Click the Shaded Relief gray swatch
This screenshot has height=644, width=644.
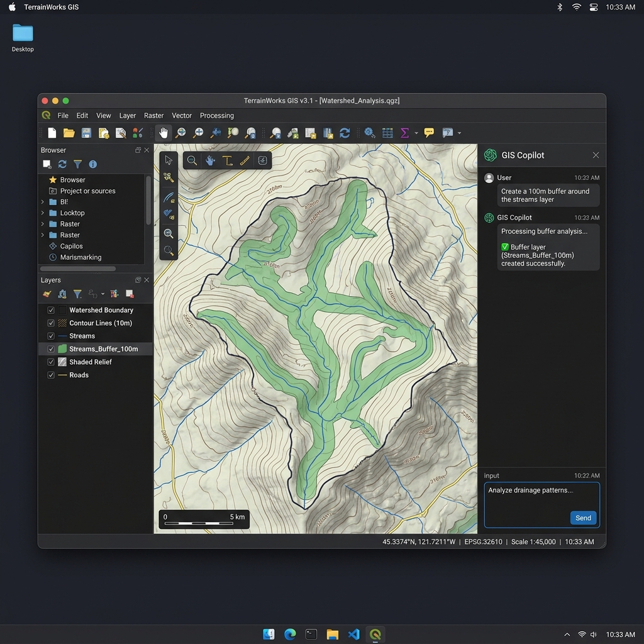(62, 362)
